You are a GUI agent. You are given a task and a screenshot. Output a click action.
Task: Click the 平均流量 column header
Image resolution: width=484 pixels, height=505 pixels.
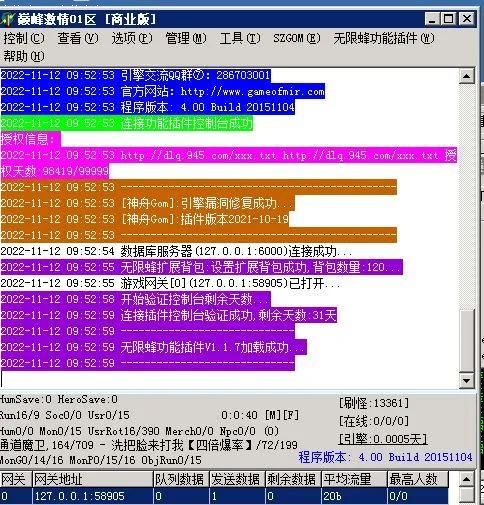tap(354, 479)
